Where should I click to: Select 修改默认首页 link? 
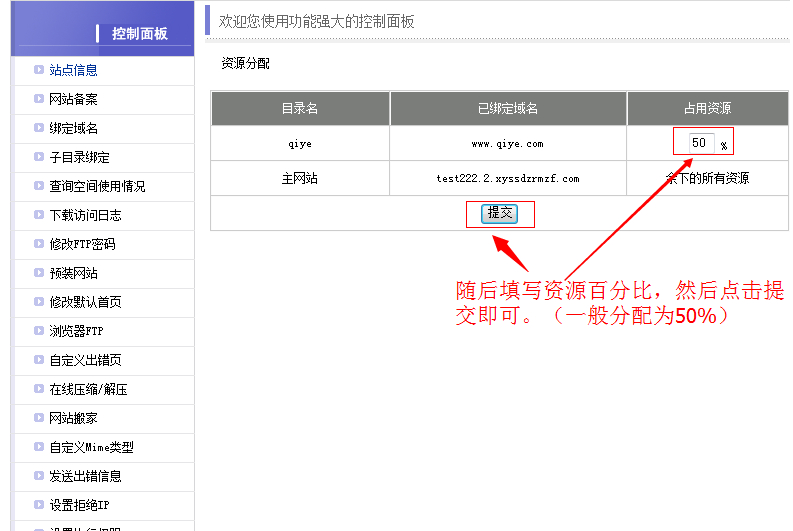(85, 302)
